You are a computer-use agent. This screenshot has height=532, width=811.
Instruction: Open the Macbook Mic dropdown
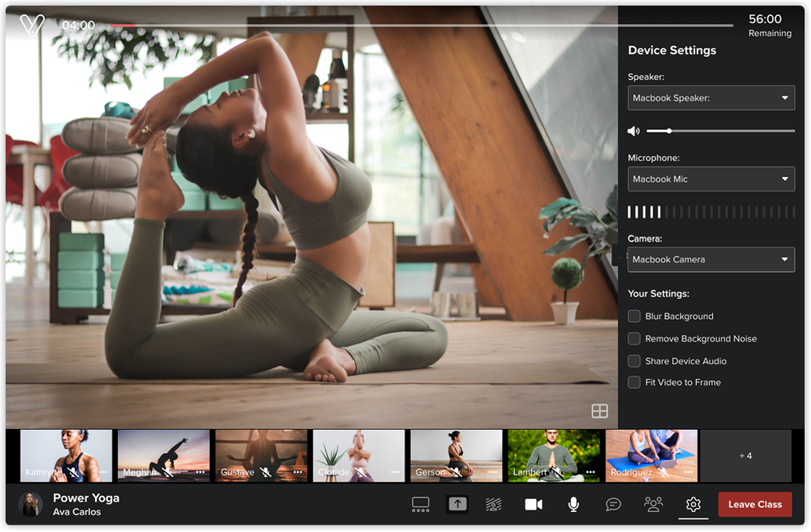711,179
